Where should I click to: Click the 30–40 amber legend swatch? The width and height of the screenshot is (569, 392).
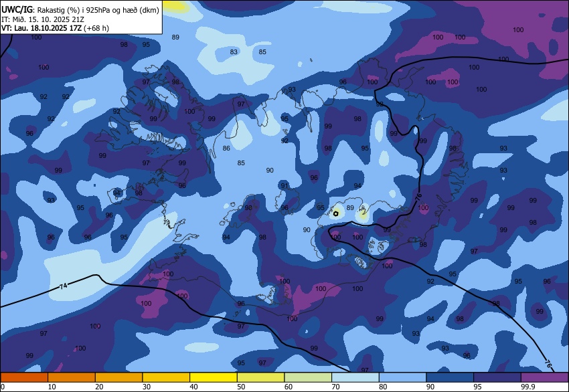coord(166,377)
